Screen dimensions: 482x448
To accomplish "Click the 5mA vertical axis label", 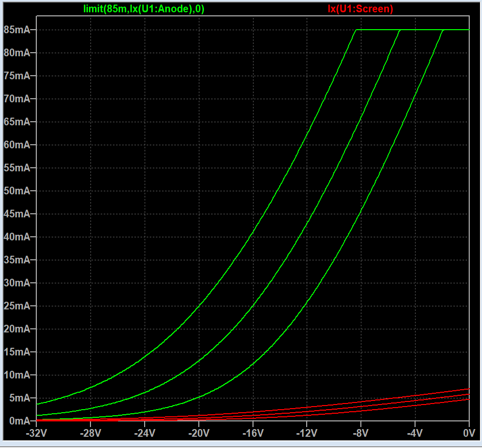I will click(x=19, y=398).
